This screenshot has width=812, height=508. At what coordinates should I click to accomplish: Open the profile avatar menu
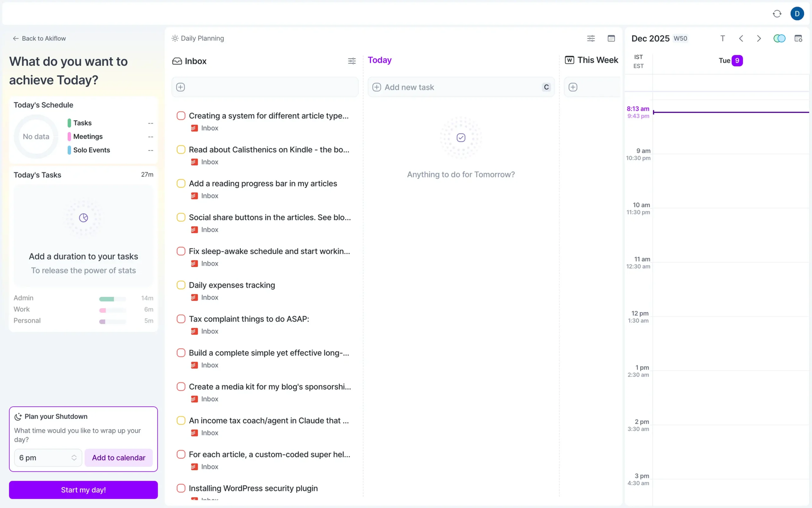pos(797,13)
